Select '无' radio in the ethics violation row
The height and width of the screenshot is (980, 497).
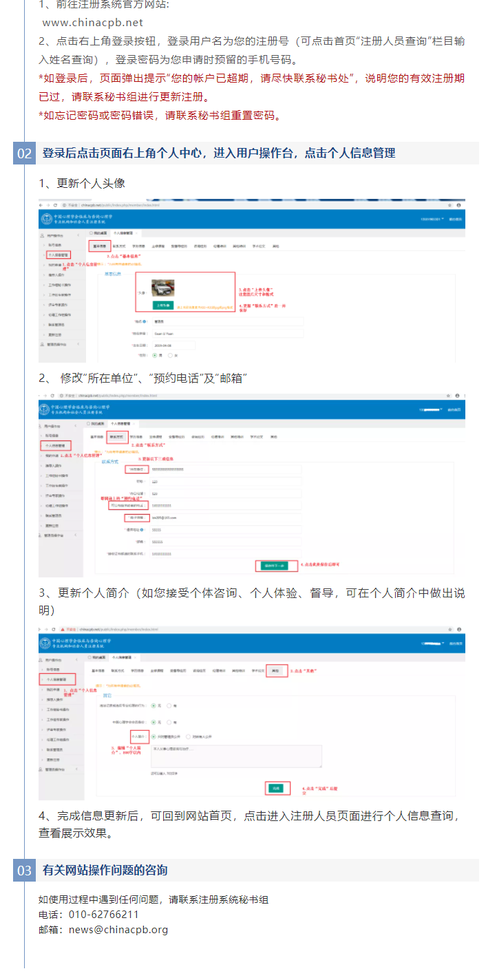point(154,705)
